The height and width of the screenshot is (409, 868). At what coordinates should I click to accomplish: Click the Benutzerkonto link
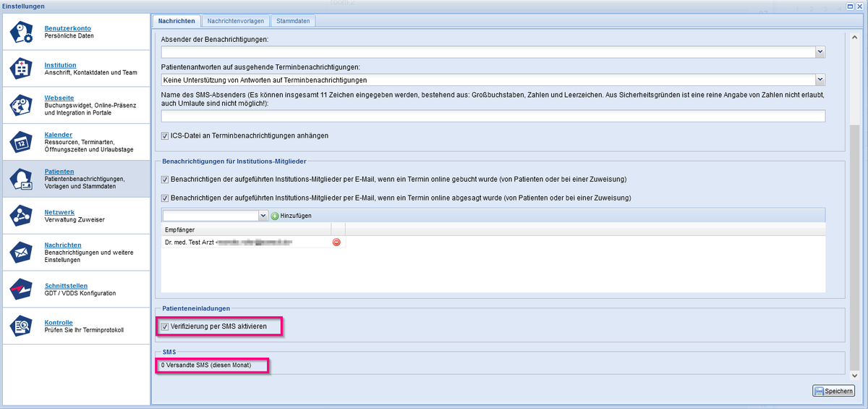tap(68, 28)
